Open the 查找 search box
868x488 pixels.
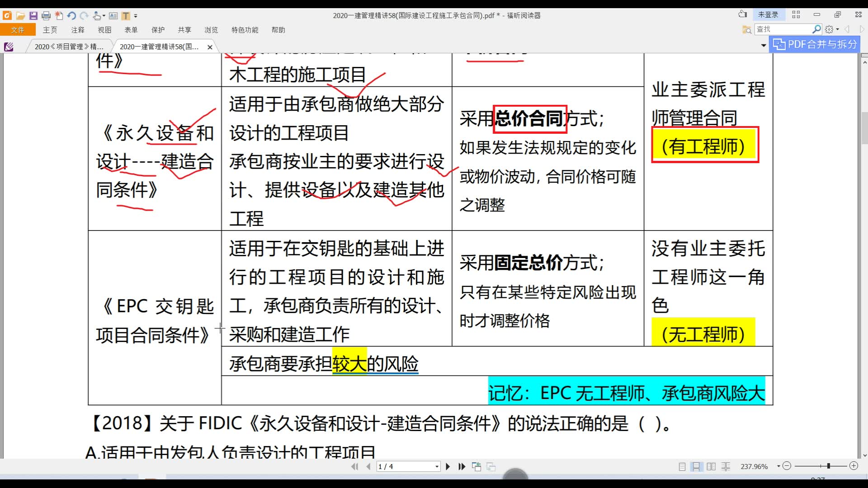tap(787, 28)
